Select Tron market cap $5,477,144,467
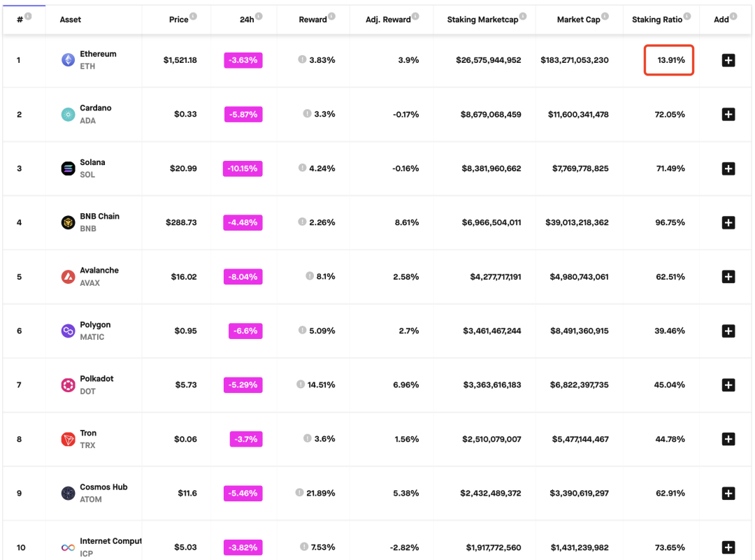Screen dimensions: 755x560 [x=580, y=439]
